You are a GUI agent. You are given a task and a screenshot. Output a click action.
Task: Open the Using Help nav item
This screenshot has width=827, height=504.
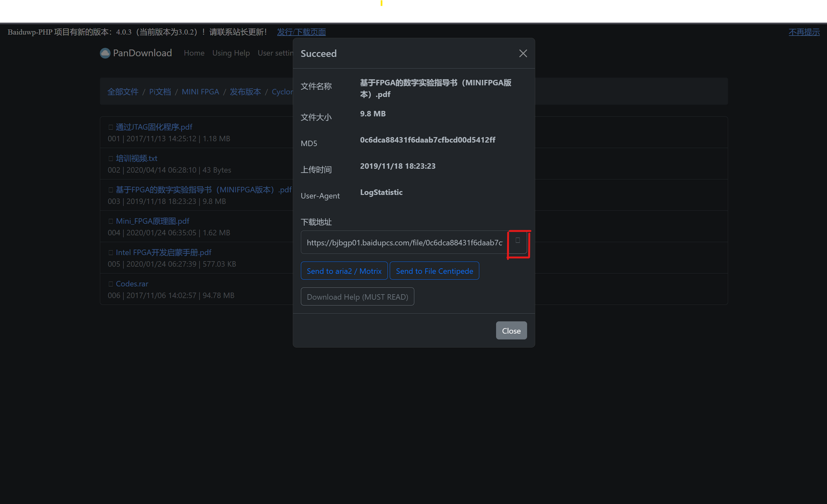tap(231, 53)
